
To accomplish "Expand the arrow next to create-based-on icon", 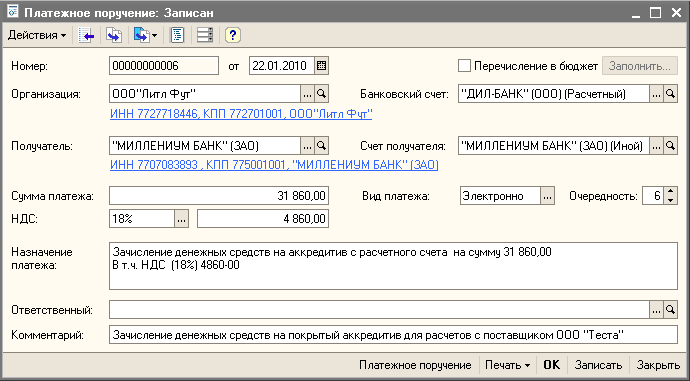I will tap(154, 36).
